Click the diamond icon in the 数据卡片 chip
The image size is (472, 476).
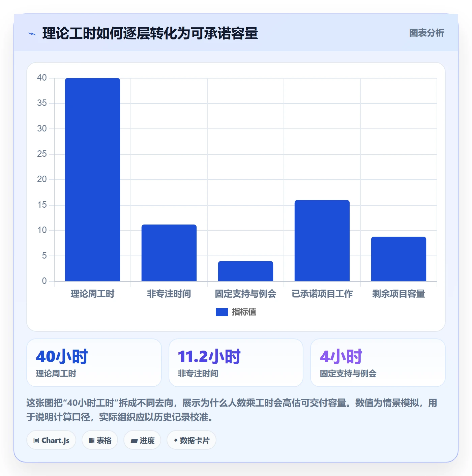coord(176,440)
